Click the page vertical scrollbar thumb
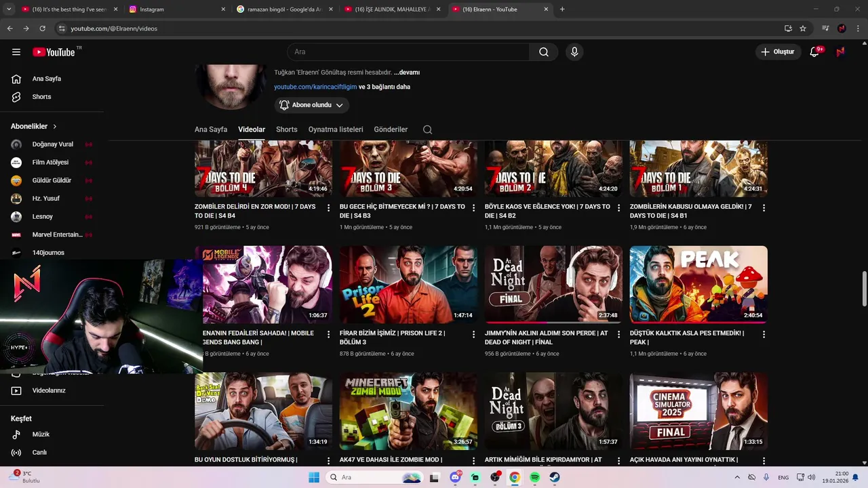This screenshot has width=868, height=488. click(x=864, y=289)
